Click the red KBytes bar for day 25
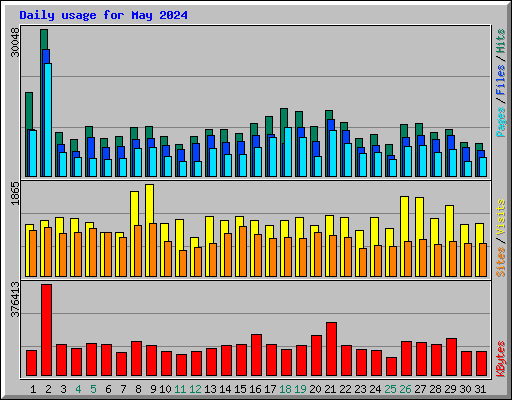 tap(391, 367)
